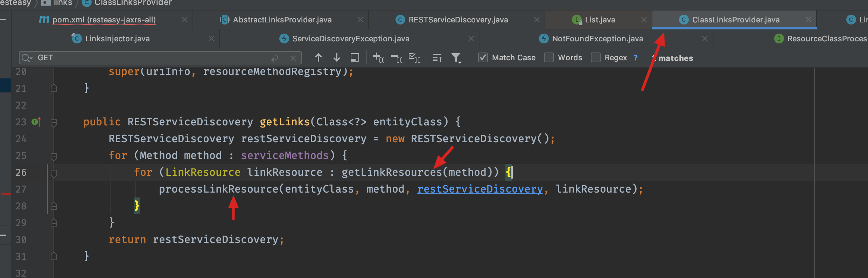This screenshot has width=868, height=278.
Task: Toggle multiline search mode icon
Action: pyautogui.click(x=438, y=58)
